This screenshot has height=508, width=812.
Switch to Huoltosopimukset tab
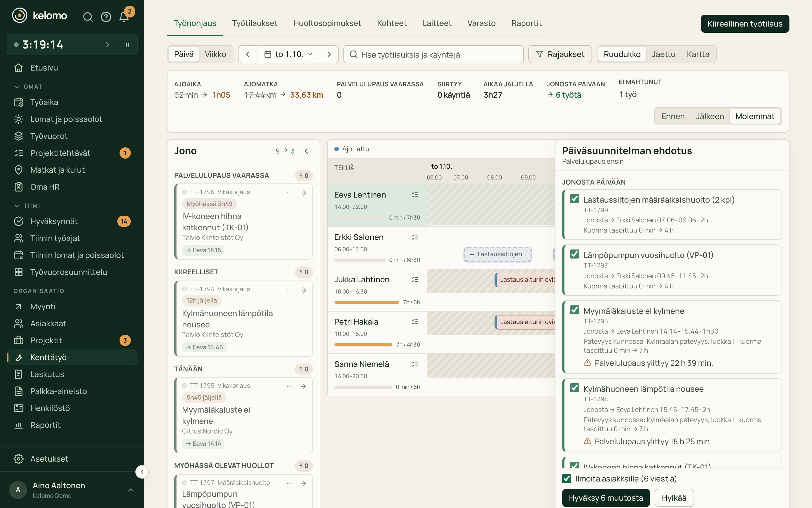point(327,23)
